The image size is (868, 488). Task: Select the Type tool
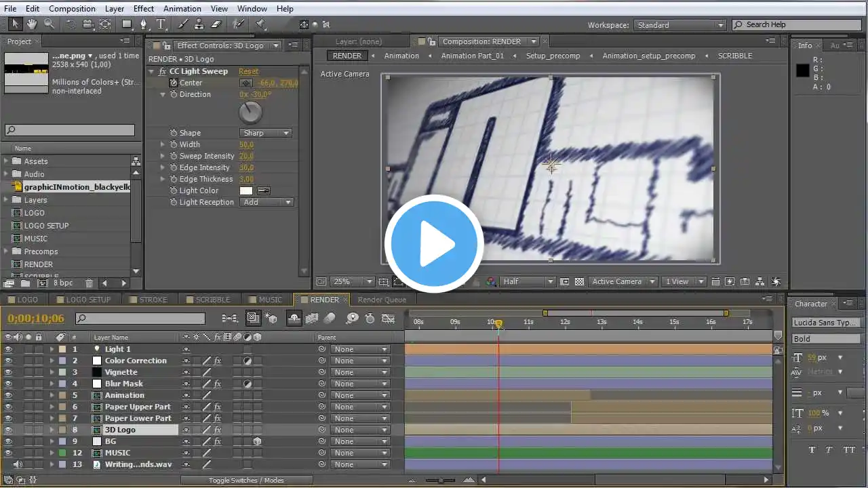[161, 24]
